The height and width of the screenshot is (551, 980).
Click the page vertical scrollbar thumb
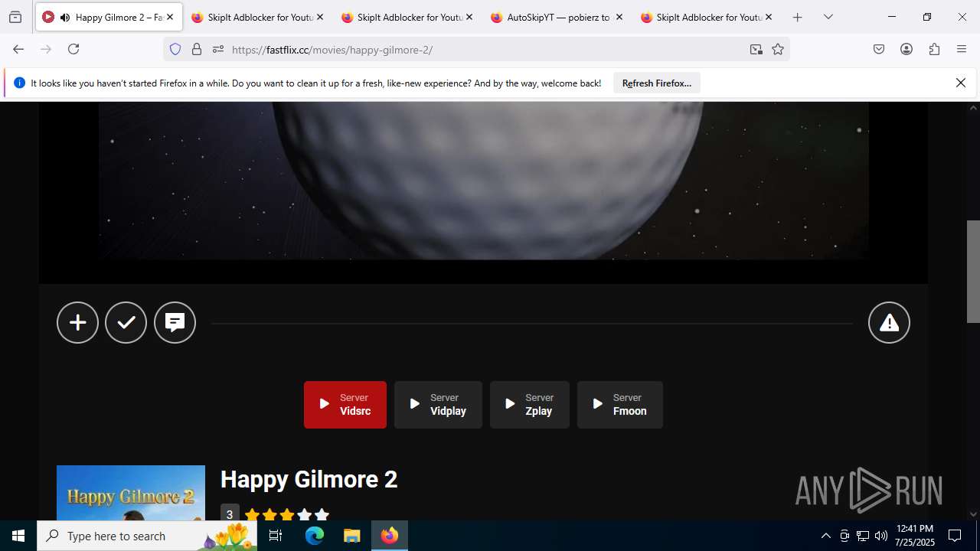coord(974,272)
